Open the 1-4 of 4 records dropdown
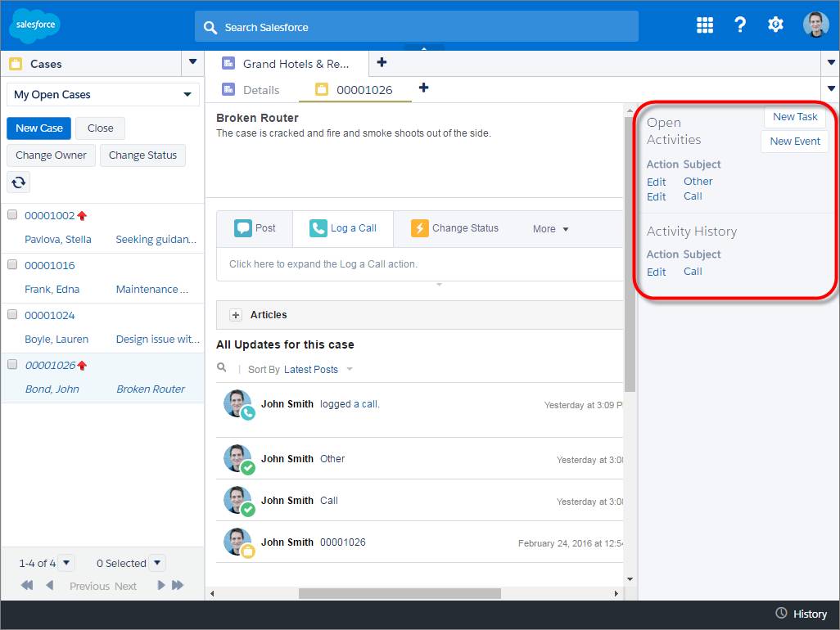 click(66, 563)
